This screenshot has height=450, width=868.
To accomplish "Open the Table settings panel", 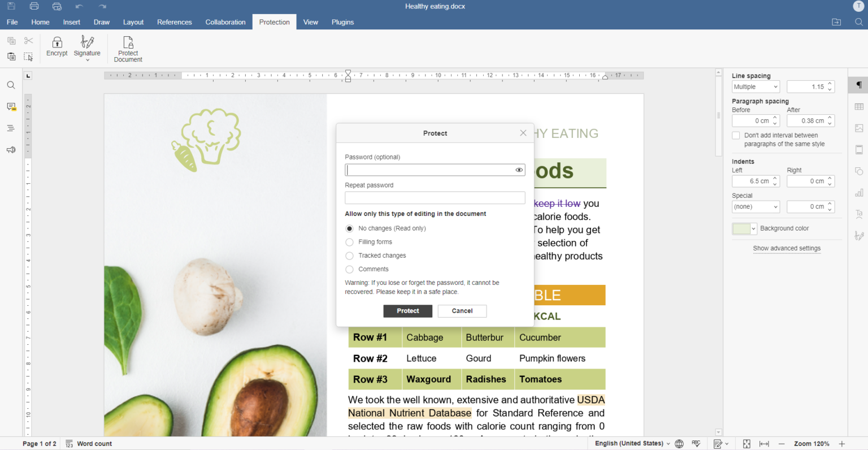I will click(x=859, y=106).
